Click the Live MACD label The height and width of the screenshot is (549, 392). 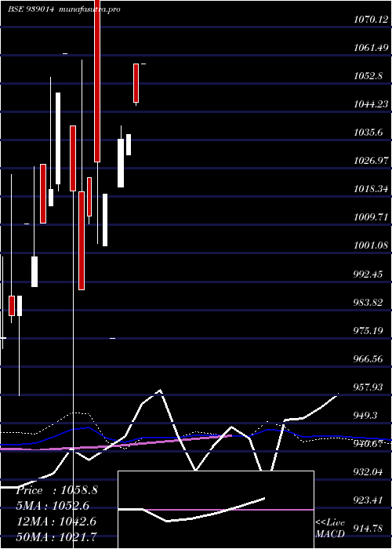[x=330, y=529]
